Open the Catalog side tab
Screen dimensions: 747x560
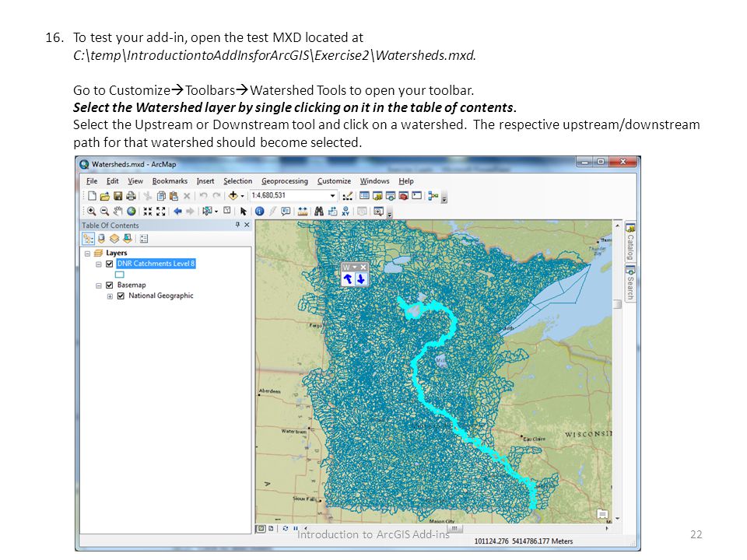pos(630,242)
